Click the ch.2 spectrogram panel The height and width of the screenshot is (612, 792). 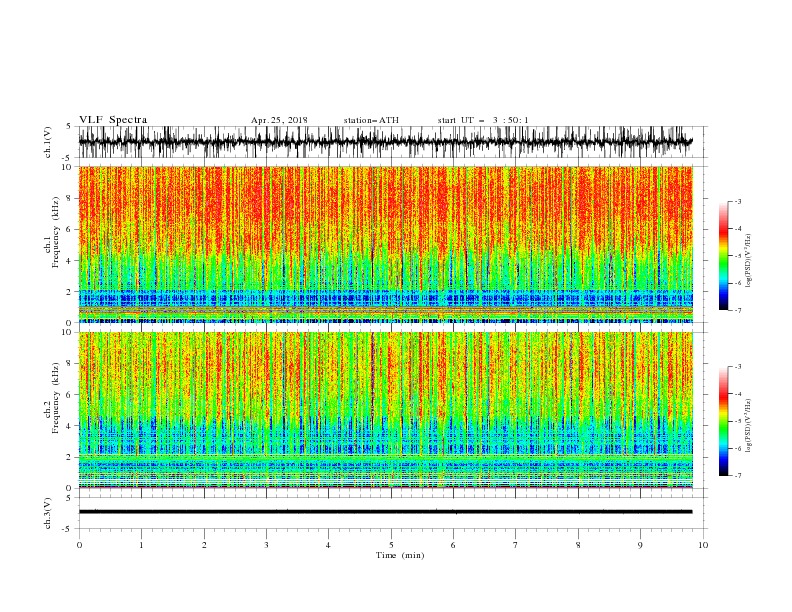click(385, 410)
